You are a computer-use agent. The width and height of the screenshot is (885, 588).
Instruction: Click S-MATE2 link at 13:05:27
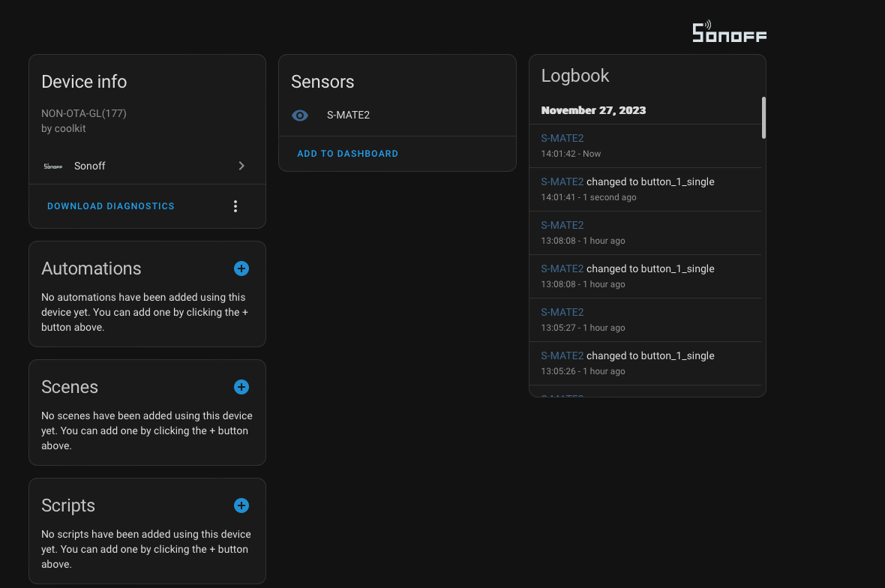click(562, 312)
